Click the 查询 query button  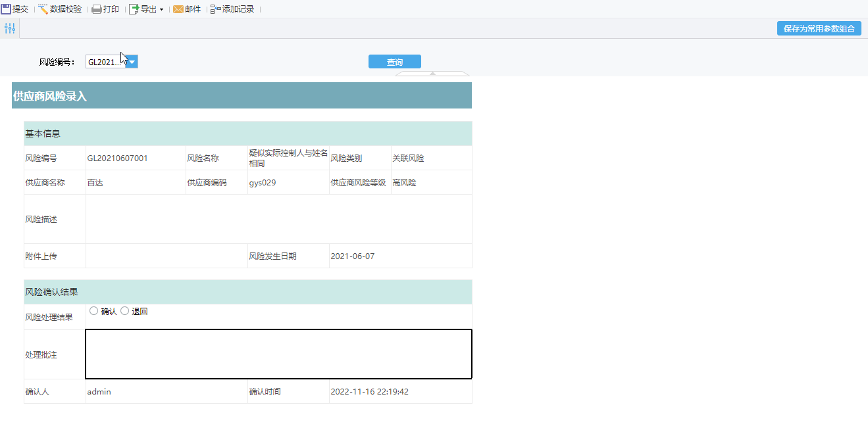click(x=394, y=62)
